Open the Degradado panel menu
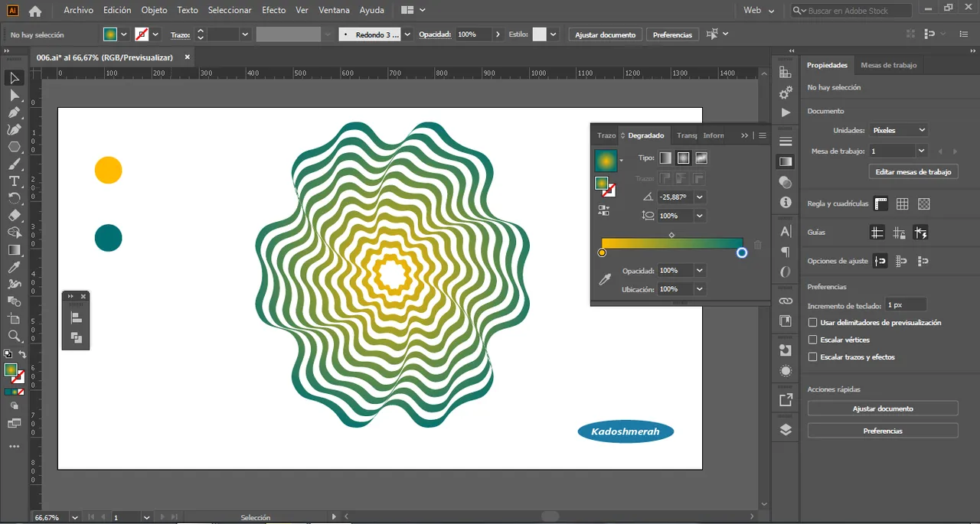The width and height of the screenshot is (980, 524). 762,135
